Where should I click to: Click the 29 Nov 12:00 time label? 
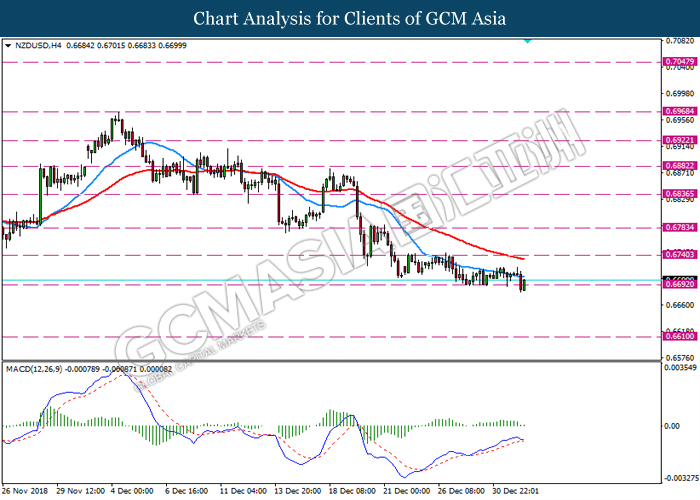[81, 491]
